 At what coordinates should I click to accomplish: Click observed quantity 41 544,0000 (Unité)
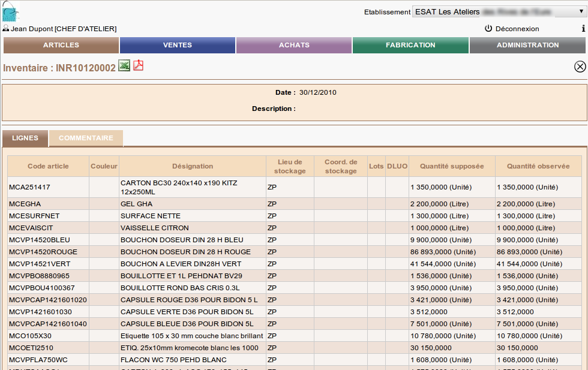pyautogui.click(x=529, y=264)
